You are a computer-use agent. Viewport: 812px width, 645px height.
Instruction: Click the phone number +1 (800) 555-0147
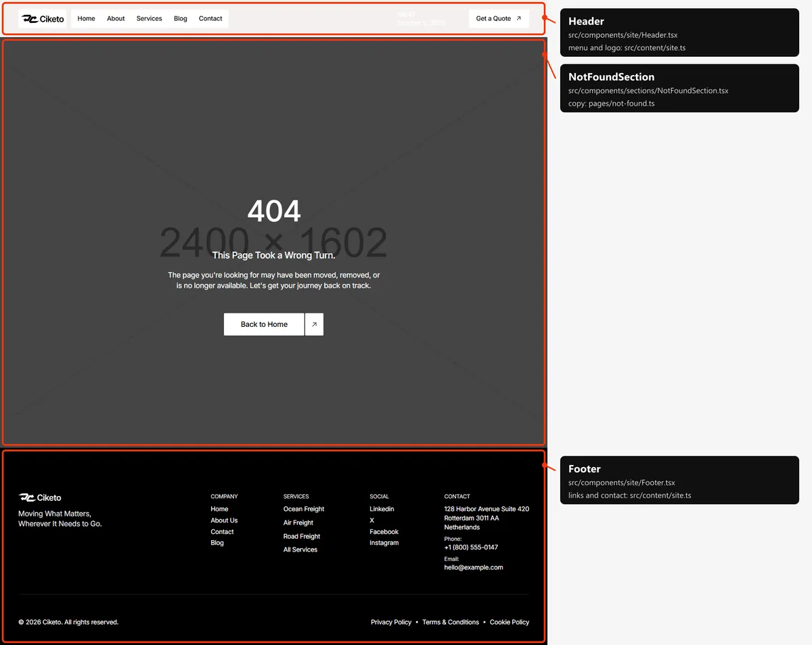[471, 547]
